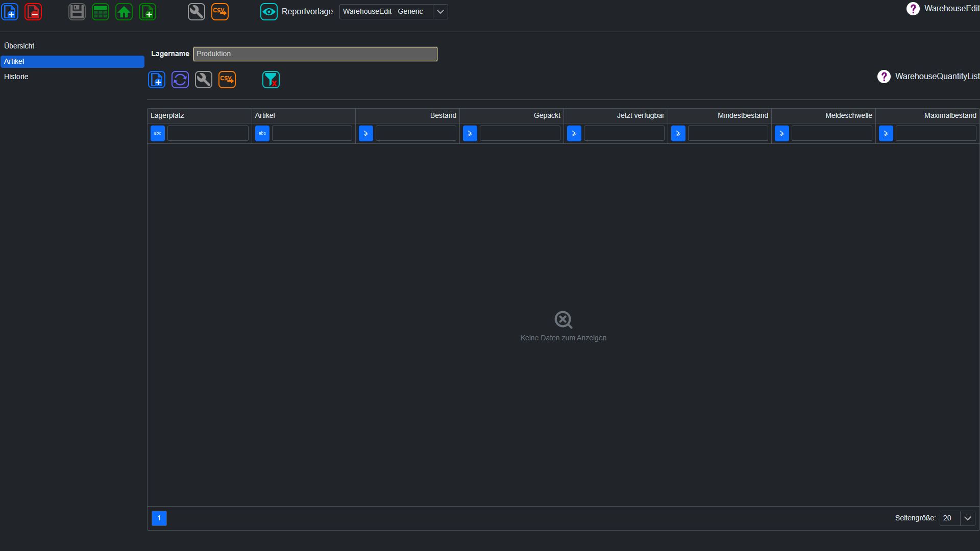Click the new document icon in top toolbar
The width and height of the screenshot is (980, 551).
[10, 11]
